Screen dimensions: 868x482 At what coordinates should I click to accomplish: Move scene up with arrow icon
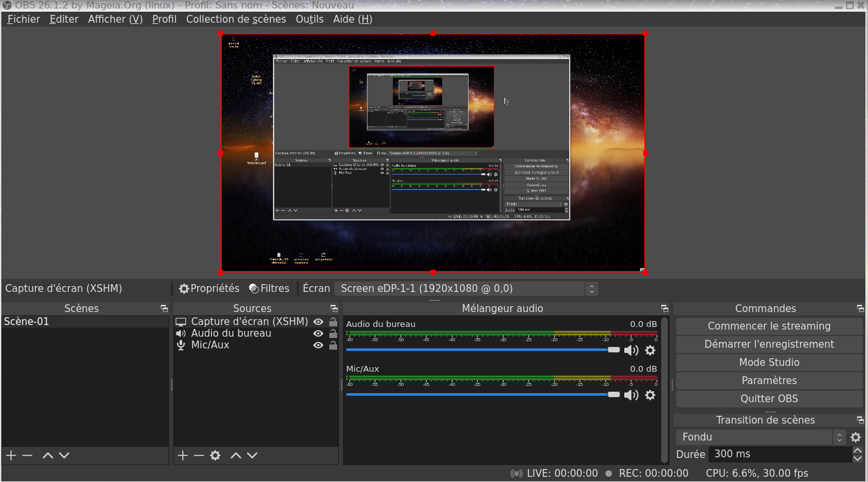pos(47,455)
